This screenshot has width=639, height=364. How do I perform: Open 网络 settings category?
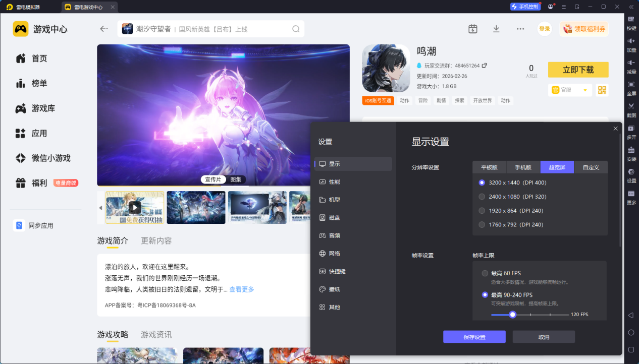coord(353,254)
